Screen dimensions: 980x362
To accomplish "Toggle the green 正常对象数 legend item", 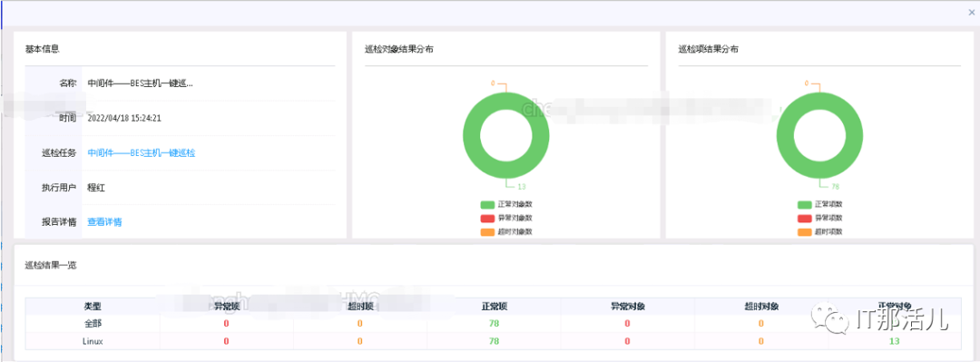I will pos(506,204).
